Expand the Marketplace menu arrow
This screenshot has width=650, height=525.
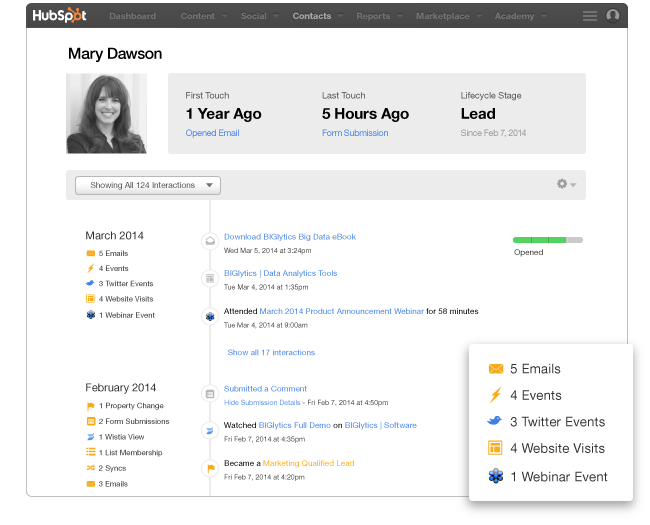(x=479, y=16)
